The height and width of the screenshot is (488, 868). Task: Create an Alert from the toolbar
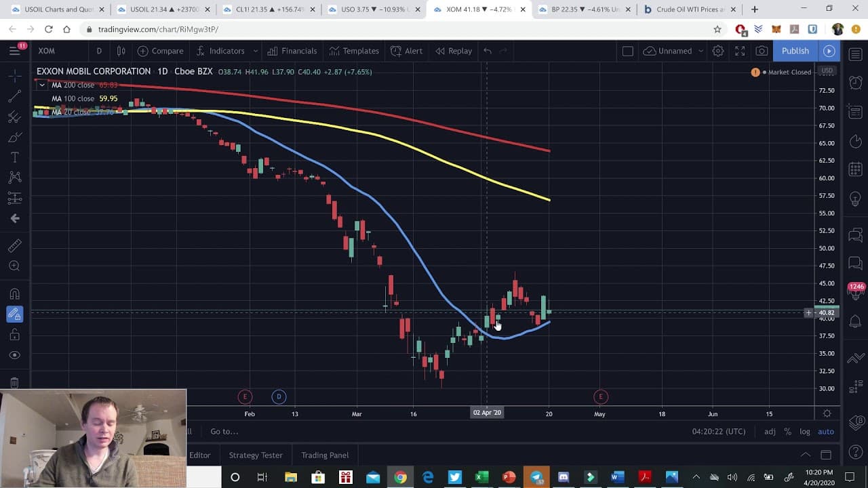(406, 51)
